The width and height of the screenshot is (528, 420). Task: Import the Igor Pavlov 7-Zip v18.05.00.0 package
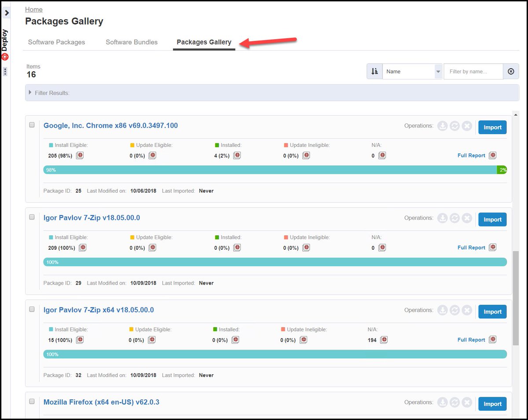click(x=492, y=219)
